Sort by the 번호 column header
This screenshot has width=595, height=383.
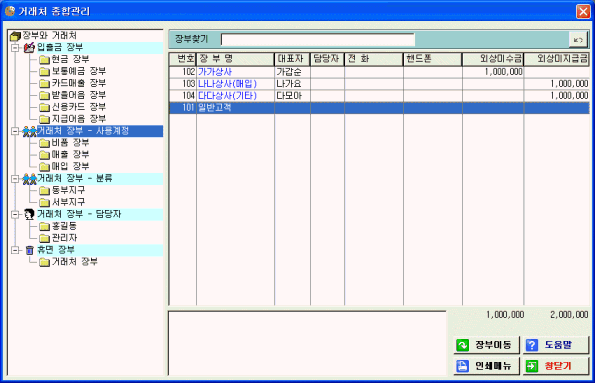(x=183, y=59)
